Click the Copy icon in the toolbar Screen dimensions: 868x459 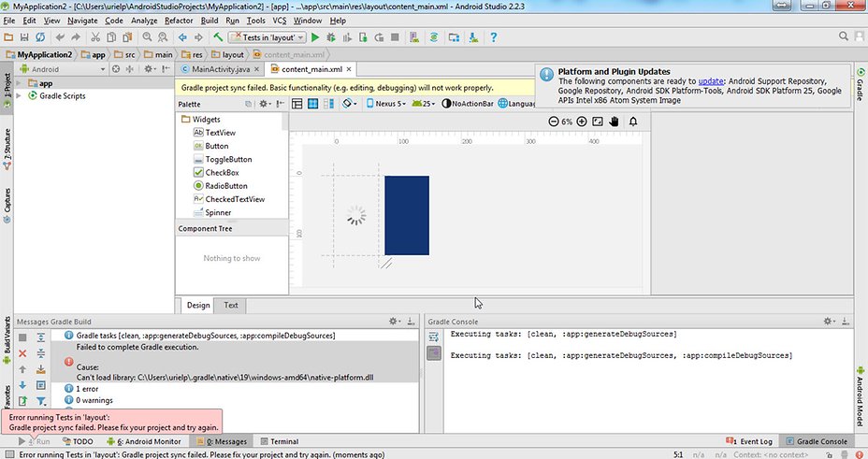coord(111,37)
